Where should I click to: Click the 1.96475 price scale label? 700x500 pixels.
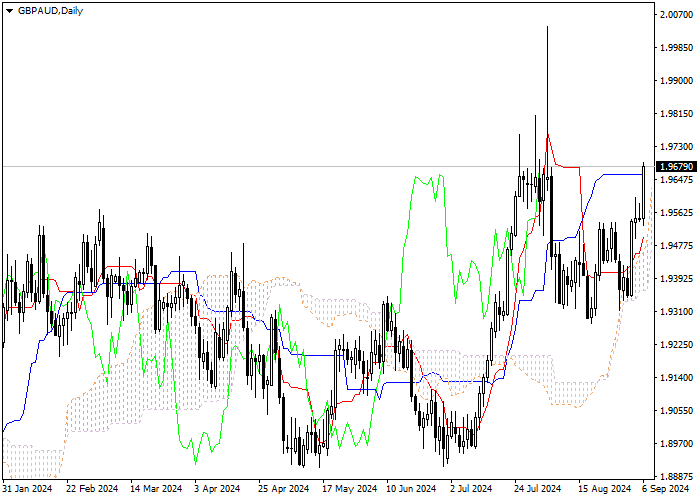tap(676, 179)
